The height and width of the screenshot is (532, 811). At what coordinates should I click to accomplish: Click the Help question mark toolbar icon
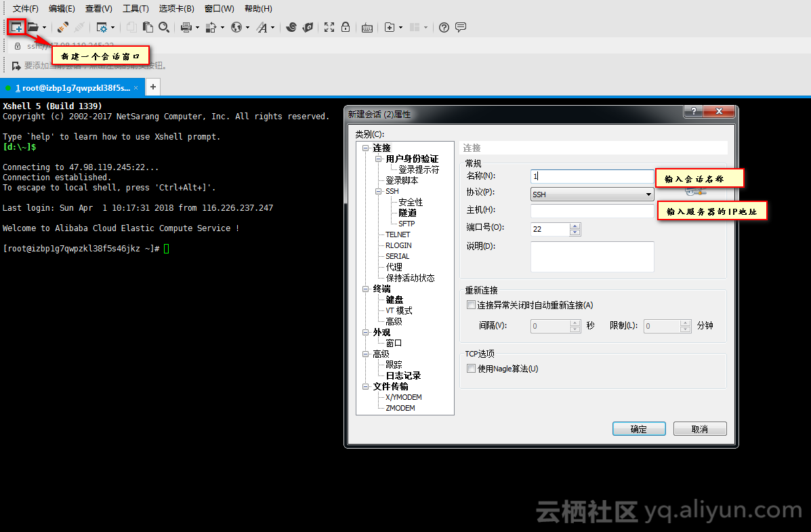444,27
